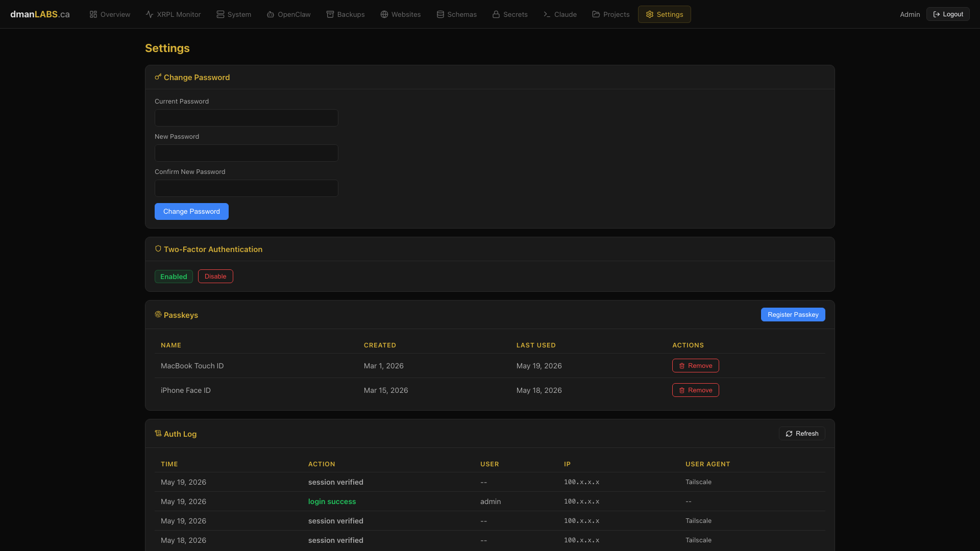The width and height of the screenshot is (980, 551).
Task: Click the dmanLABS.ca logo
Action: tap(40, 14)
